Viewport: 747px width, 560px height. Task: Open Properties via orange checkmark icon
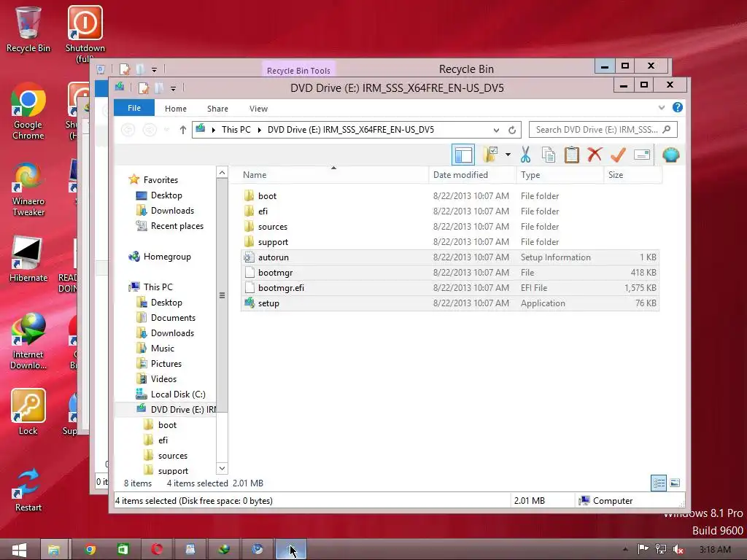(618, 155)
